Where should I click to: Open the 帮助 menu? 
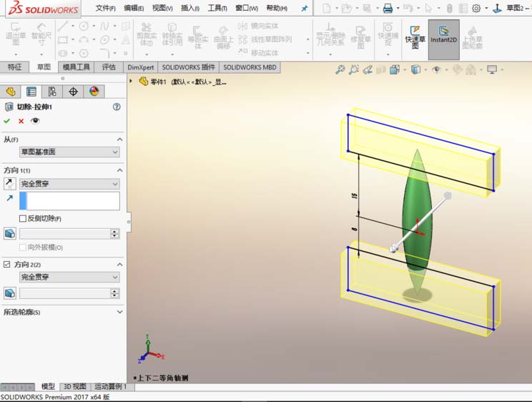277,8
